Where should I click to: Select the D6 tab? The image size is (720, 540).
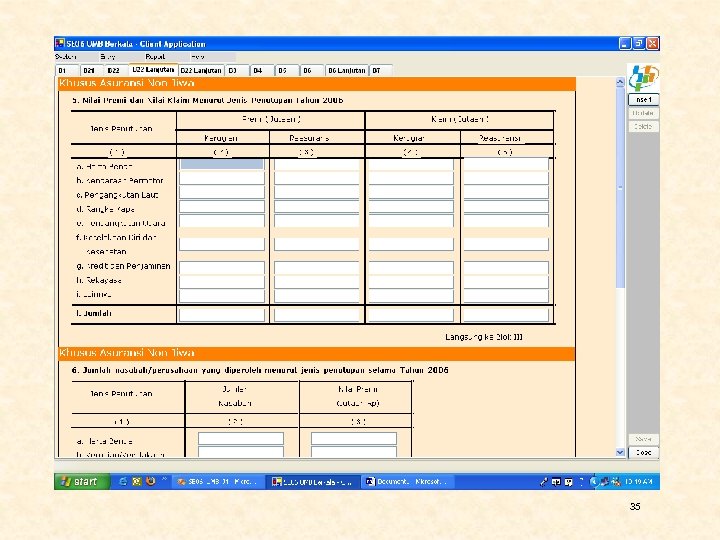pyautogui.click(x=311, y=70)
